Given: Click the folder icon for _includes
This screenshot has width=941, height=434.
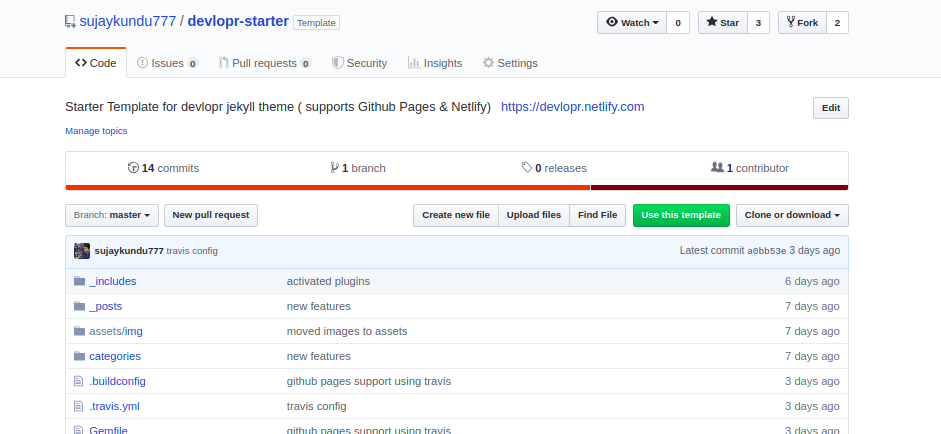Looking at the screenshot, I should (79, 281).
